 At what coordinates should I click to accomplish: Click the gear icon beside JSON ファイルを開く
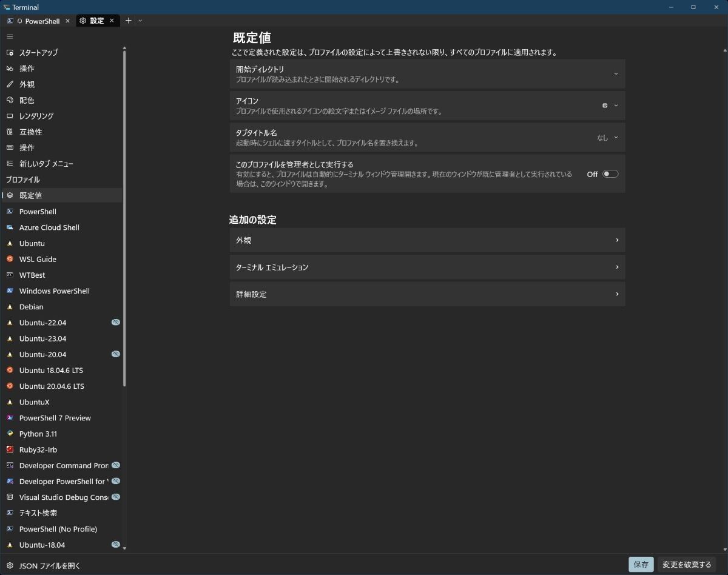click(10, 565)
